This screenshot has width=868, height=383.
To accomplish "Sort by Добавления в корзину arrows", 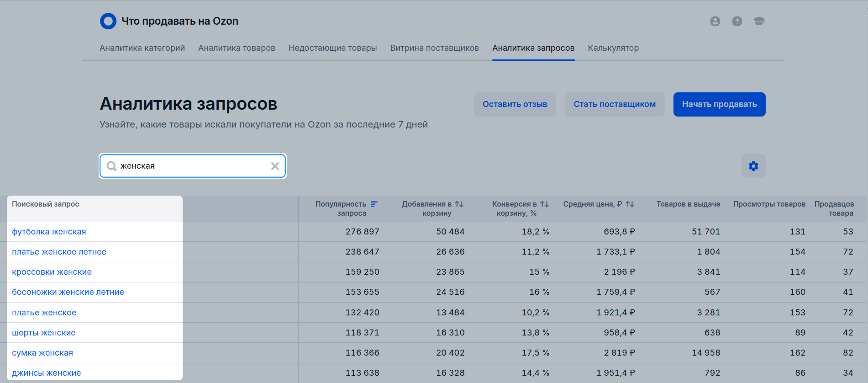I will [x=459, y=204].
